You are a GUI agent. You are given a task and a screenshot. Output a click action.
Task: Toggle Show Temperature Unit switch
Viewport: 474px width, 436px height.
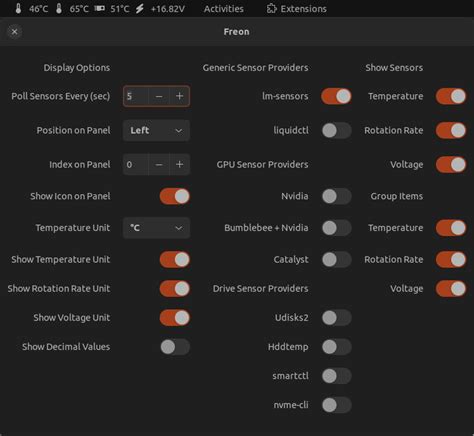click(x=175, y=259)
